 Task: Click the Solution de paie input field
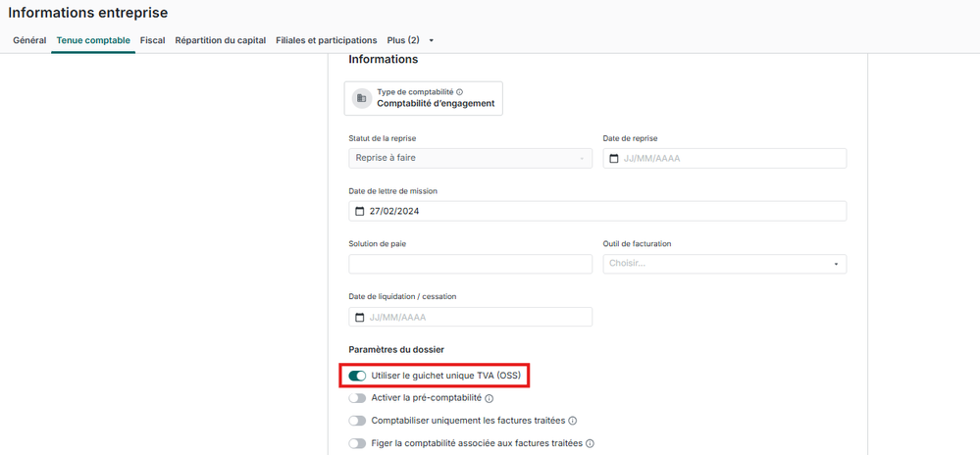470,264
